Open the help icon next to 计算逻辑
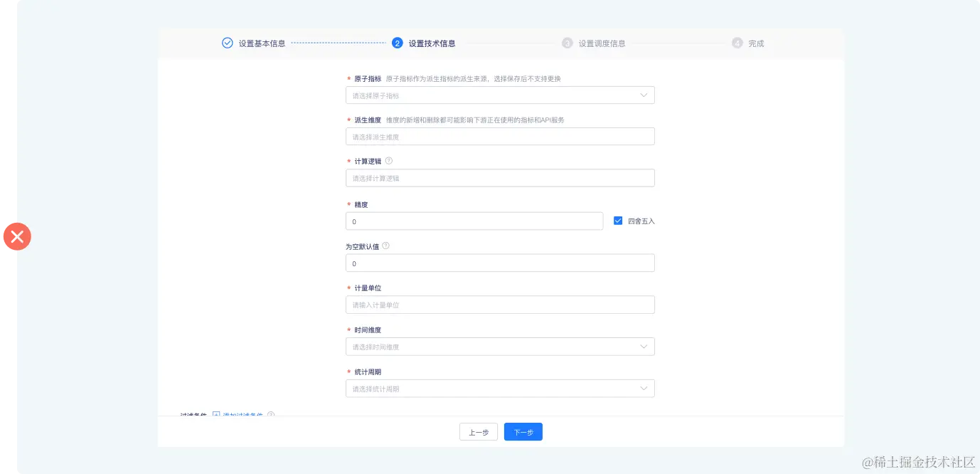The image size is (980, 474). click(389, 161)
